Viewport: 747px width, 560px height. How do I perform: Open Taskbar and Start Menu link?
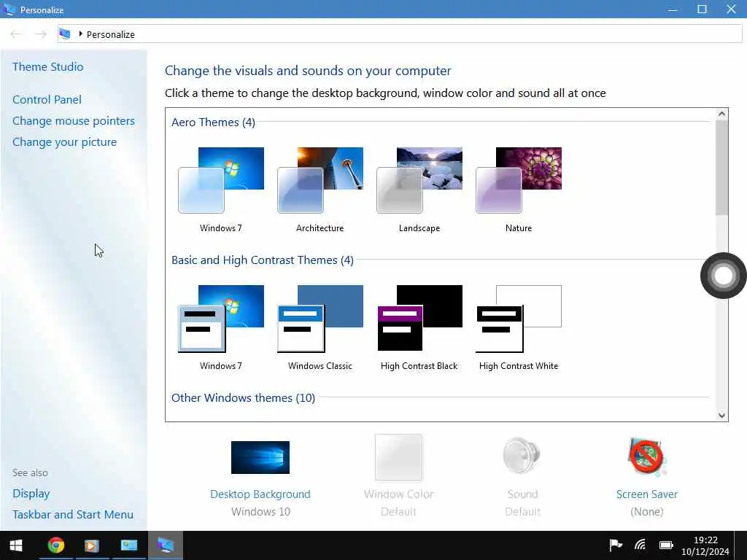click(x=73, y=515)
